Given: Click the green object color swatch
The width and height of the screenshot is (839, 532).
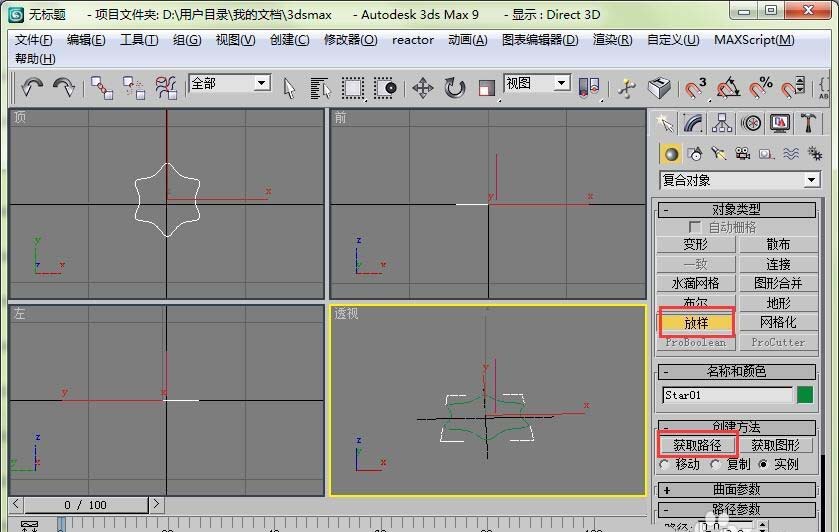Looking at the screenshot, I should click(x=805, y=395).
